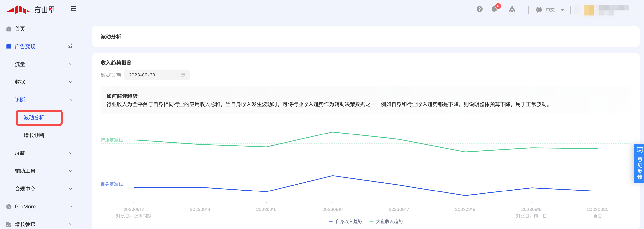Click the 20230913 axis label
The image size is (644, 229).
[134, 210]
